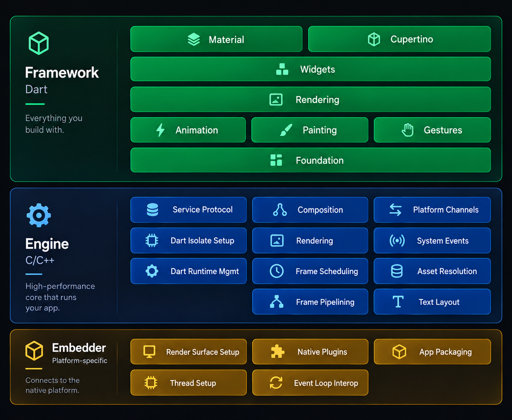
Task: Click the "Dart" subtitle under Framework
Action: pos(36,89)
